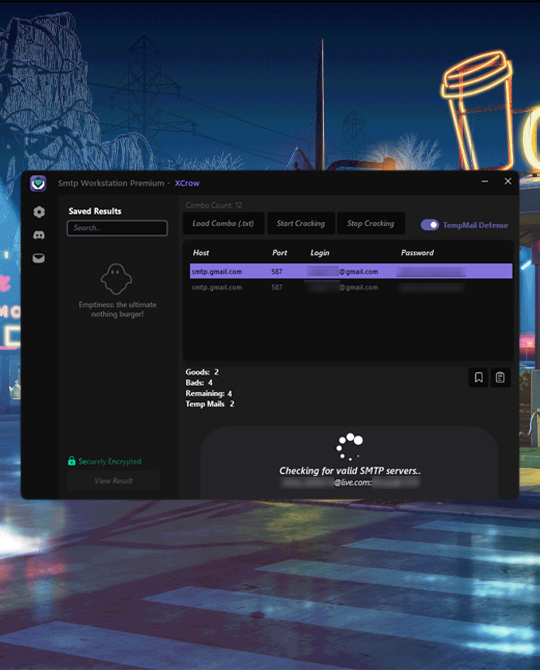
Task: Click the Bads: 4 counter
Action: (x=199, y=382)
